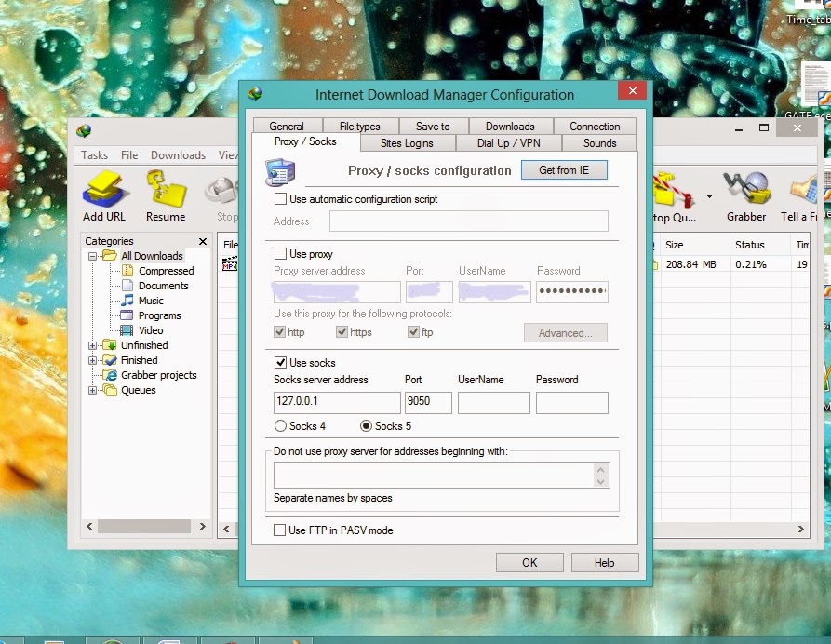
Task: Click the Advanced... button
Action: [x=566, y=333]
